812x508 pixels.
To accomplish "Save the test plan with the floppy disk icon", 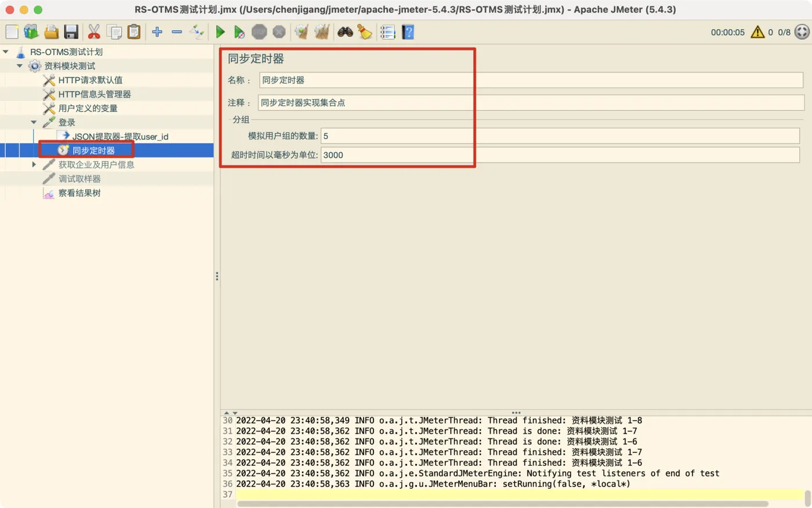I will point(71,32).
